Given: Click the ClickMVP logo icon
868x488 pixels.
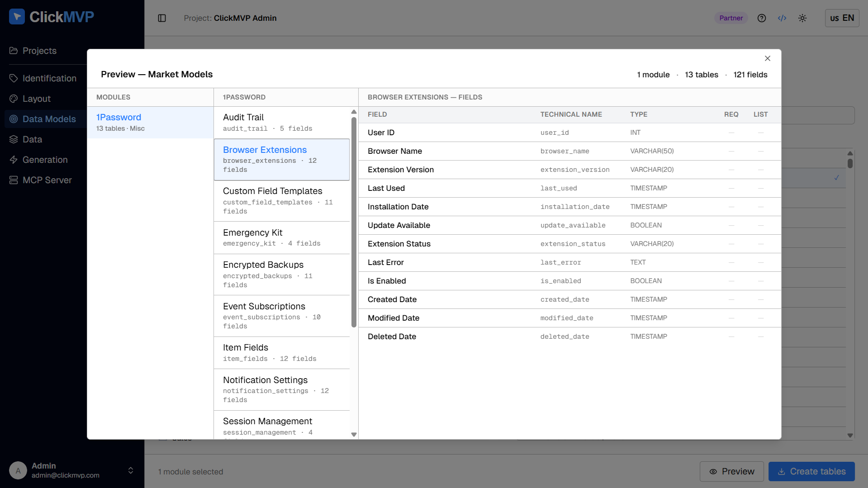Looking at the screenshot, I should click(x=17, y=17).
